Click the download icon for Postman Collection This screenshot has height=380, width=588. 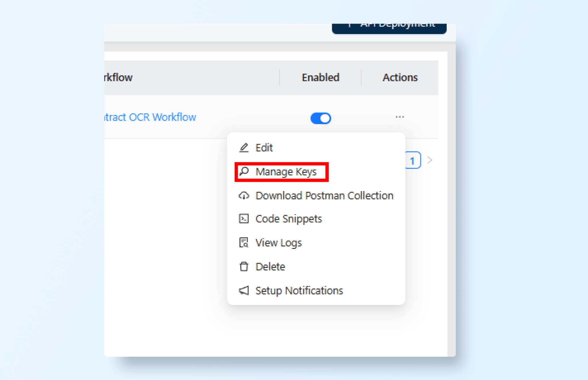244,195
